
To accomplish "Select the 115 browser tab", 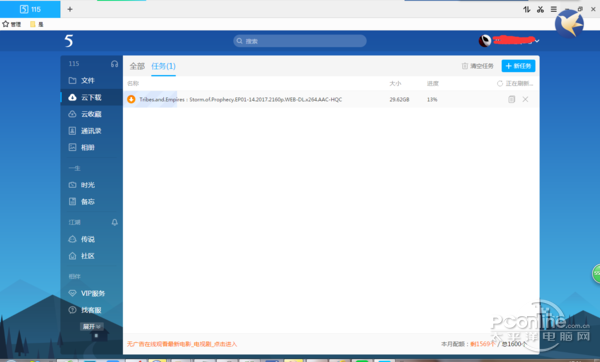I will click(30, 9).
